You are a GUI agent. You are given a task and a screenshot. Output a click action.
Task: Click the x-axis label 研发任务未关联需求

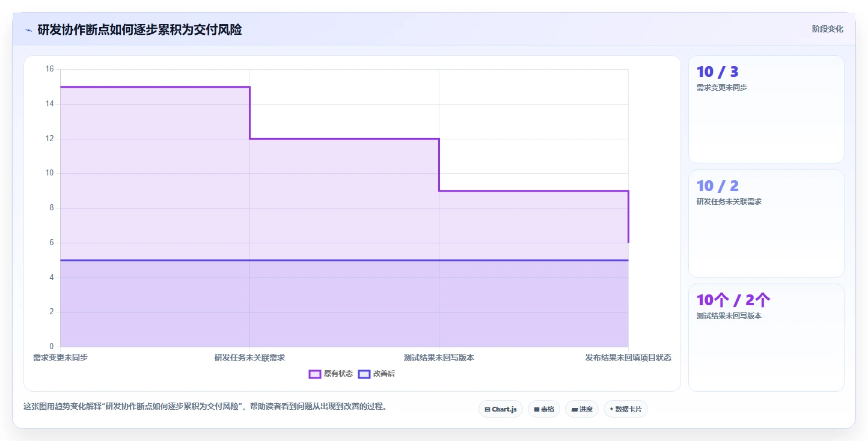(x=249, y=357)
